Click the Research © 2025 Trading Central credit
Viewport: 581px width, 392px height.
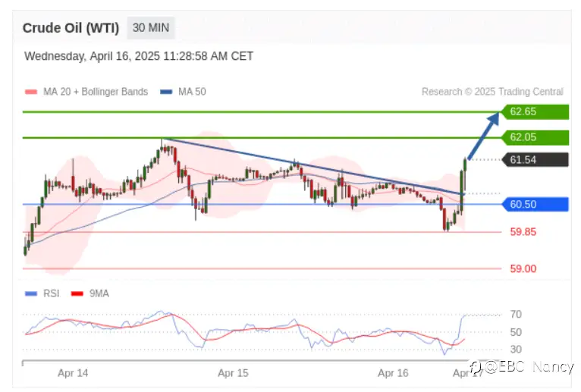pyautogui.click(x=492, y=92)
